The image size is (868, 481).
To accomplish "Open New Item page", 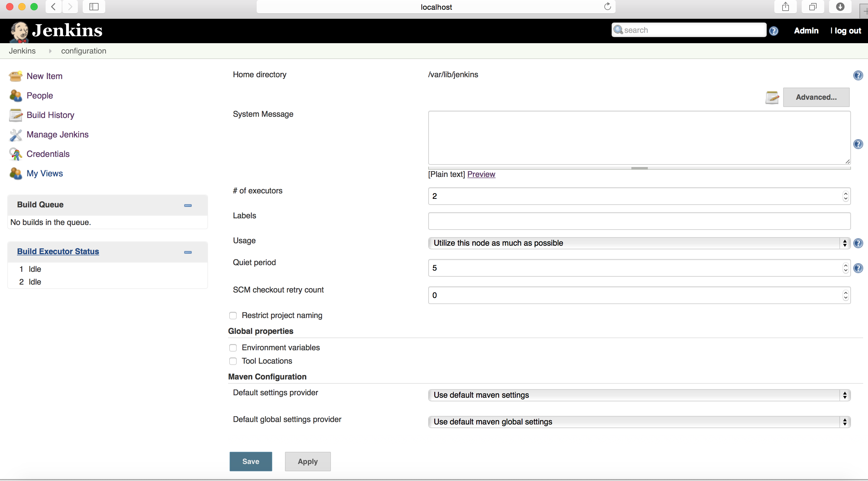I will tap(44, 76).
